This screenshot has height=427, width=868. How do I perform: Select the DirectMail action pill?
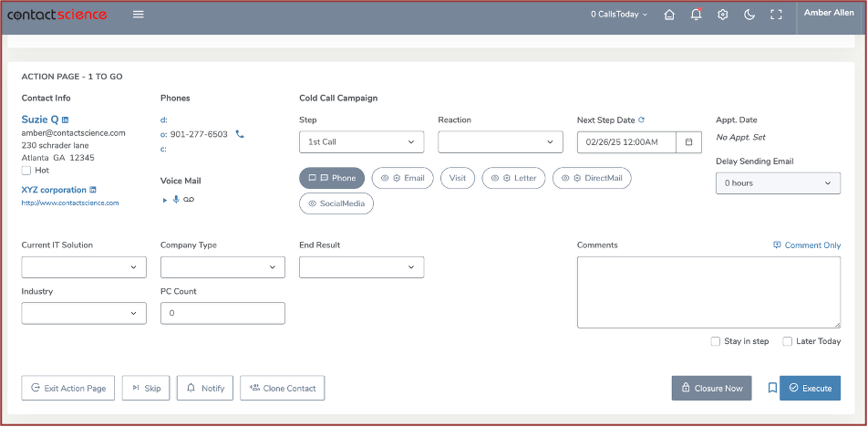tap(592, 178)
